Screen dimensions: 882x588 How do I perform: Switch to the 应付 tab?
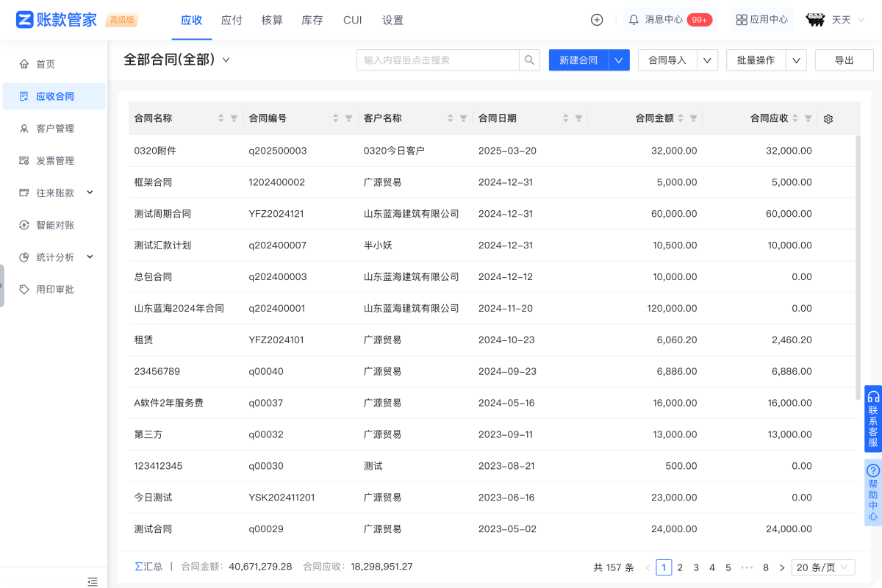pos(232,20)
